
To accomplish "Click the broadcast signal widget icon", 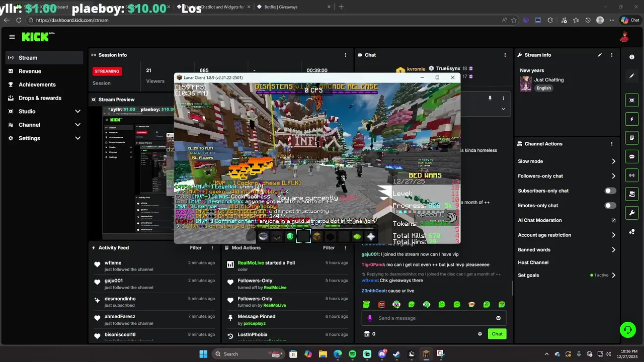I will [x=632, y=175].
